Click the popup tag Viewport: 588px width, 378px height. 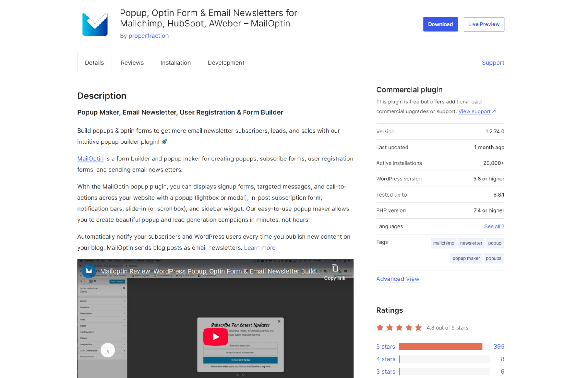pos(494,243)
